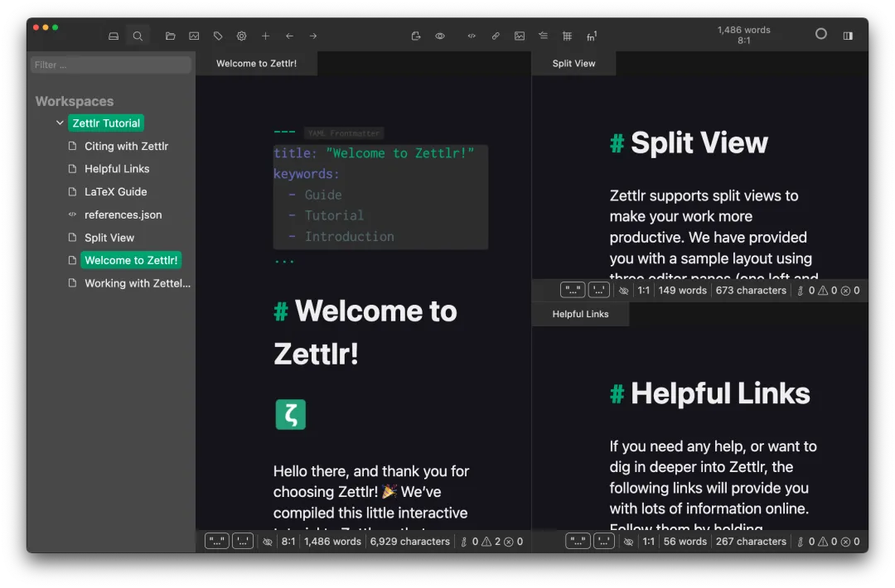This screenshot has height=588, width=895.
Task: Switch to Helpful Links tab
Action: [580, 314]
